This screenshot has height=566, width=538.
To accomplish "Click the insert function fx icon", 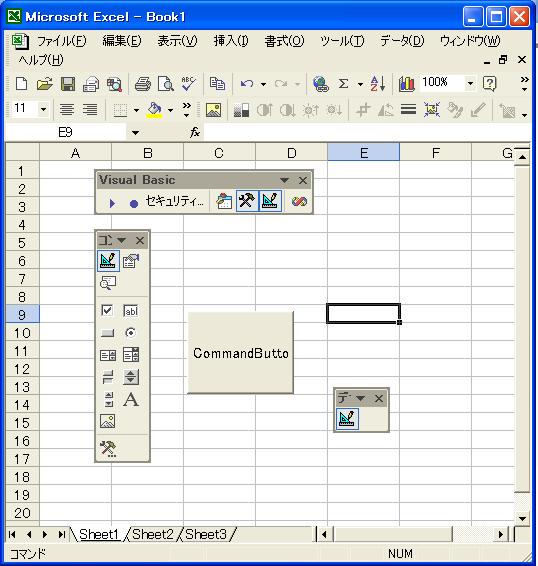I will click(195, 132).
